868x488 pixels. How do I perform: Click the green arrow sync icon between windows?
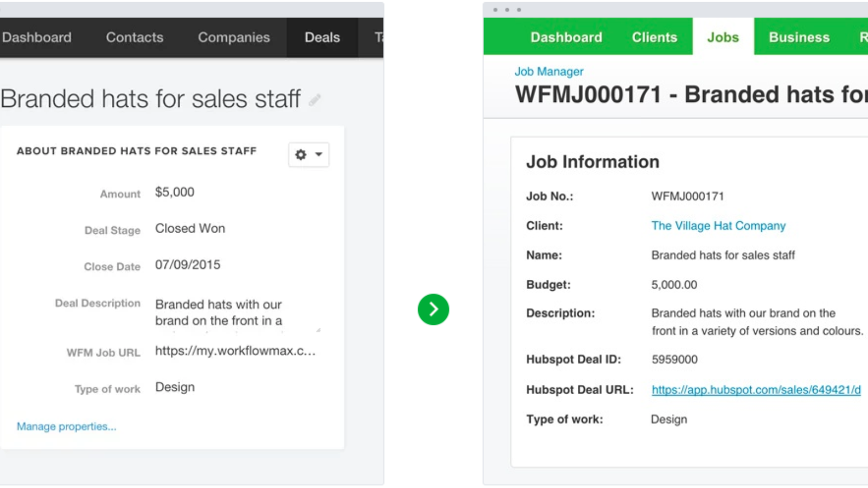433,309
